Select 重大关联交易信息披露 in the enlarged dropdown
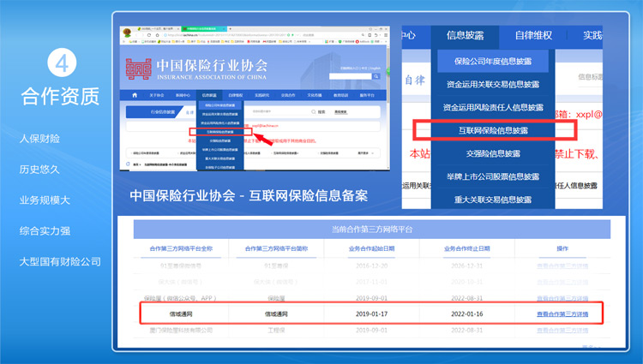 click(x=492, y=200)
